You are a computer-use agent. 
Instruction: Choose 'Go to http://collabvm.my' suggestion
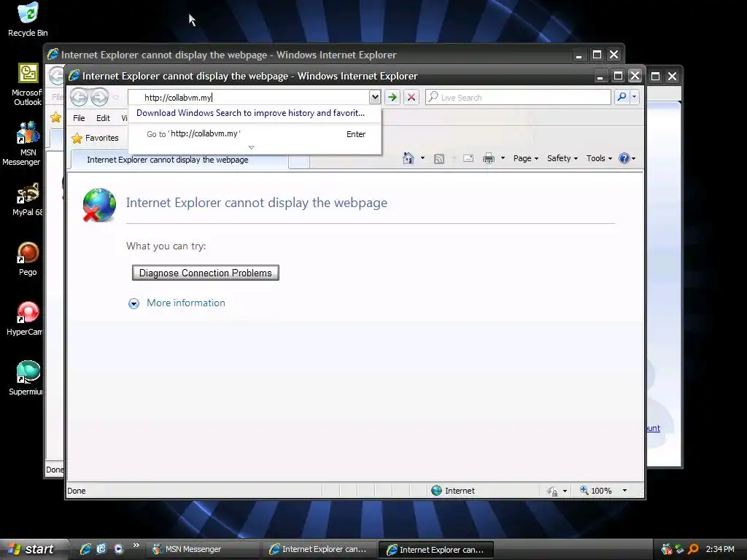pos(255,134)
